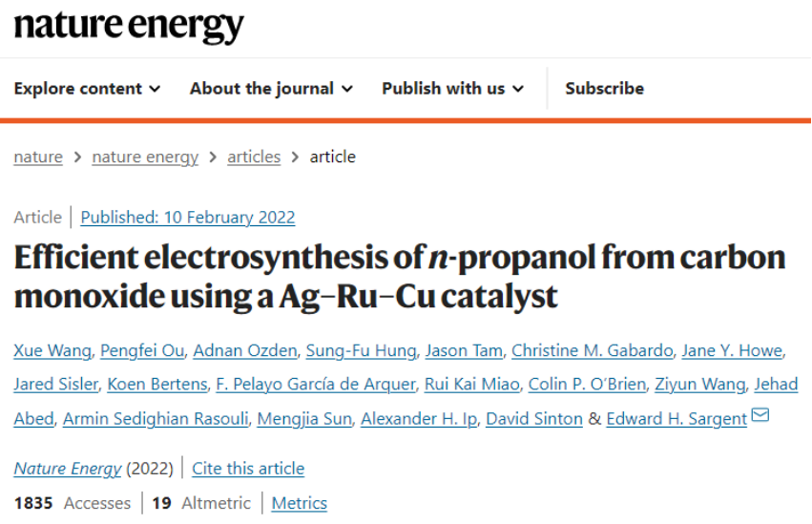Click the envelope icon beside Edward H. Sargent
812x524 pixels.
coord(760,415)
